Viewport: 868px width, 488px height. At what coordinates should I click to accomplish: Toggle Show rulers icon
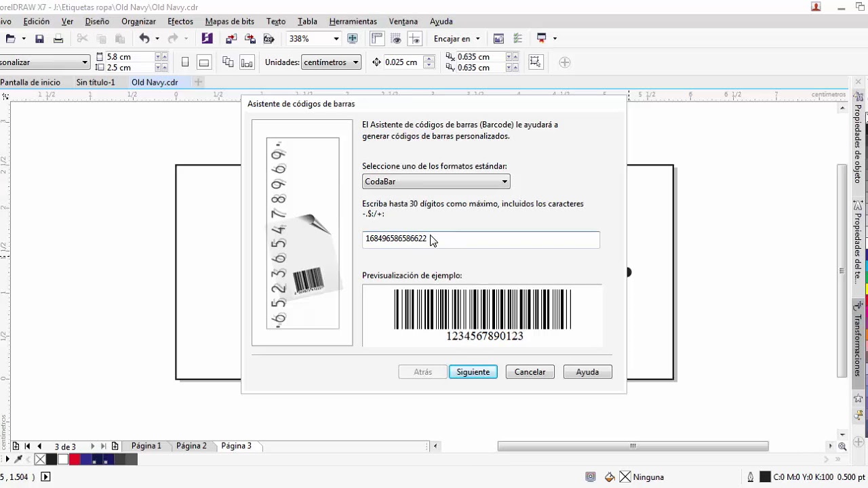(x=377, y=39)
